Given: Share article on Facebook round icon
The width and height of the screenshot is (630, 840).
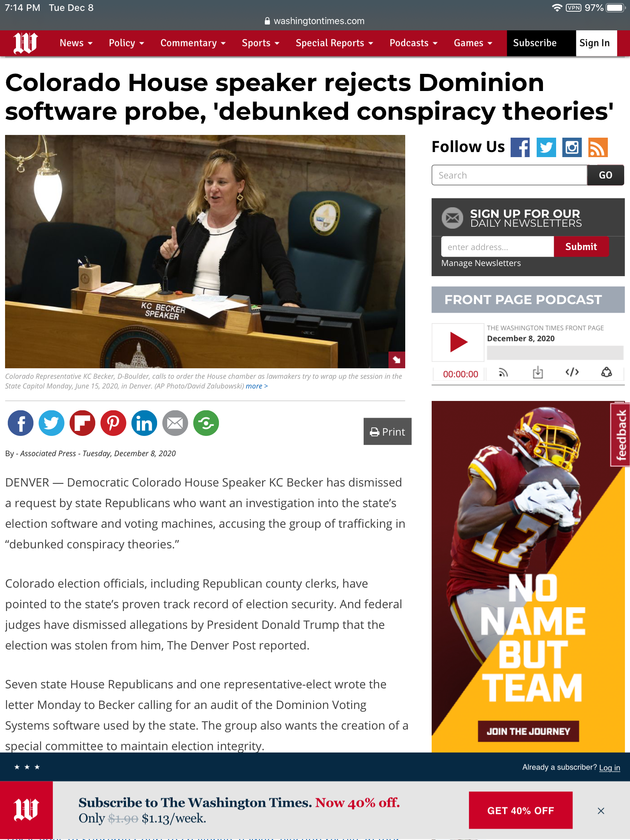Looking at the screenshot, I should (21, 423).
